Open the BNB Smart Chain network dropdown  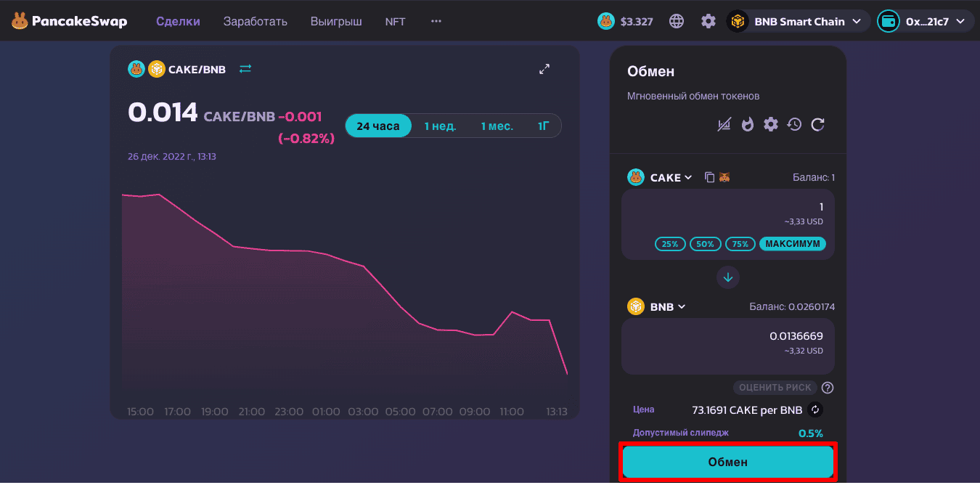[798, 21]
